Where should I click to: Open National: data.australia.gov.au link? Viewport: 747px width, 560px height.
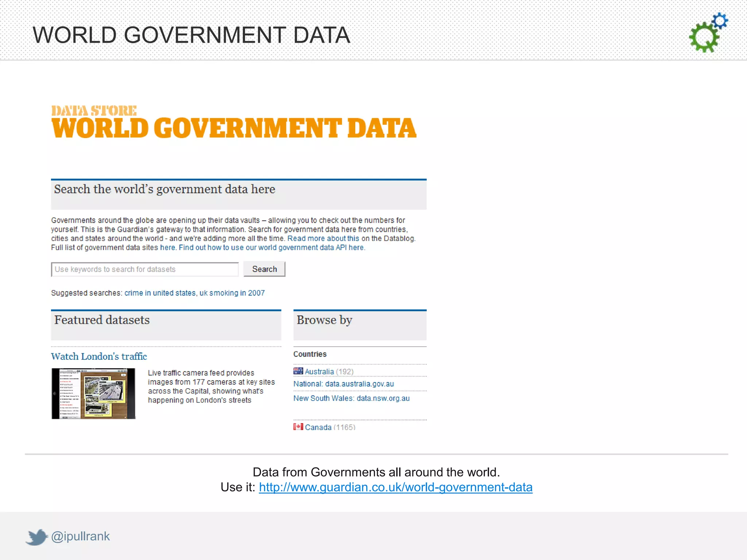(344, 384)
